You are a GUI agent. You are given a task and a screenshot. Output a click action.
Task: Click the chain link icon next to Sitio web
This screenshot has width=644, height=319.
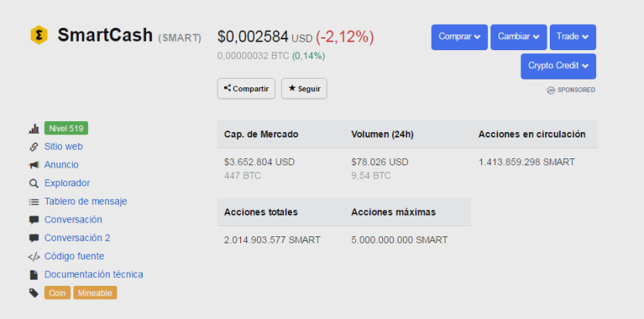coord(34,147)
